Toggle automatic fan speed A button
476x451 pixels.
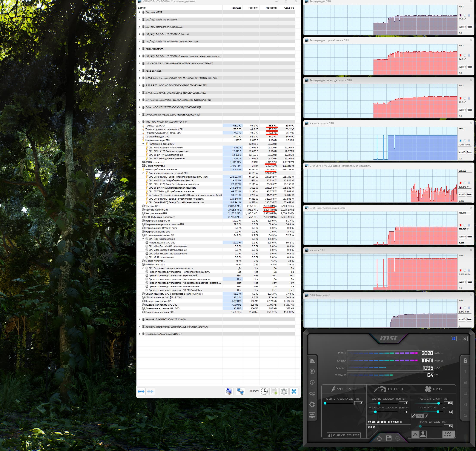point(415,434)
